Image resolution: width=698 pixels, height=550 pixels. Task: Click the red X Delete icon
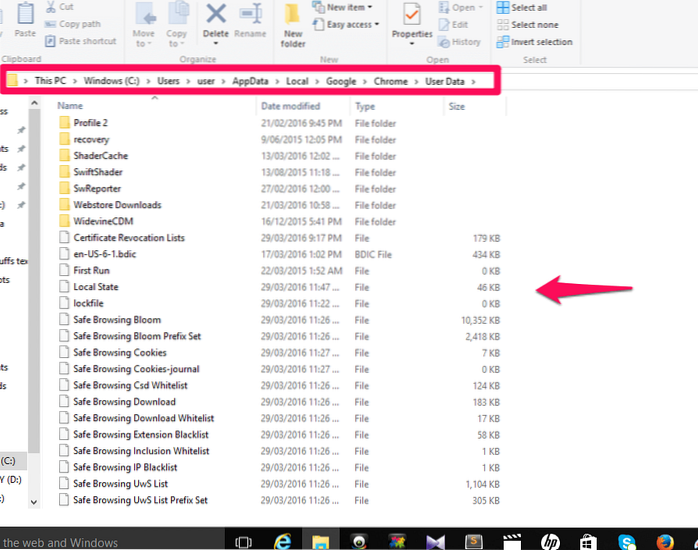(216, 14)
